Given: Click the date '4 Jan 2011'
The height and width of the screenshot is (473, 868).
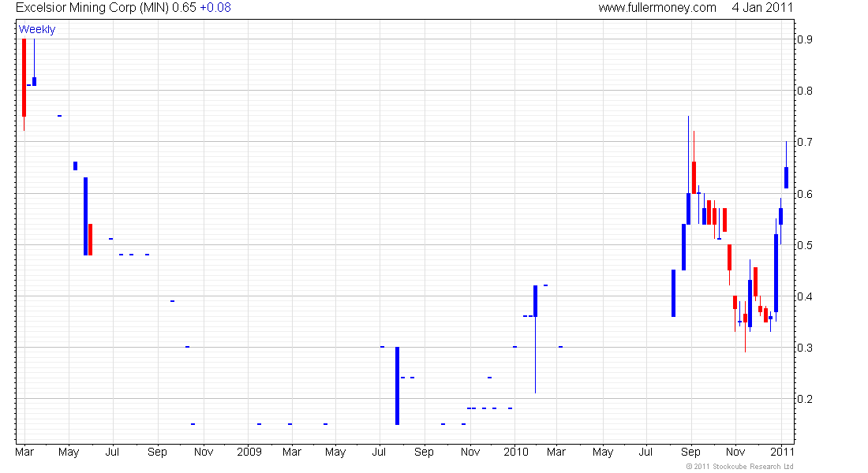Looking at the screenshot, I should pyautogui.click(x=762, y=8).
